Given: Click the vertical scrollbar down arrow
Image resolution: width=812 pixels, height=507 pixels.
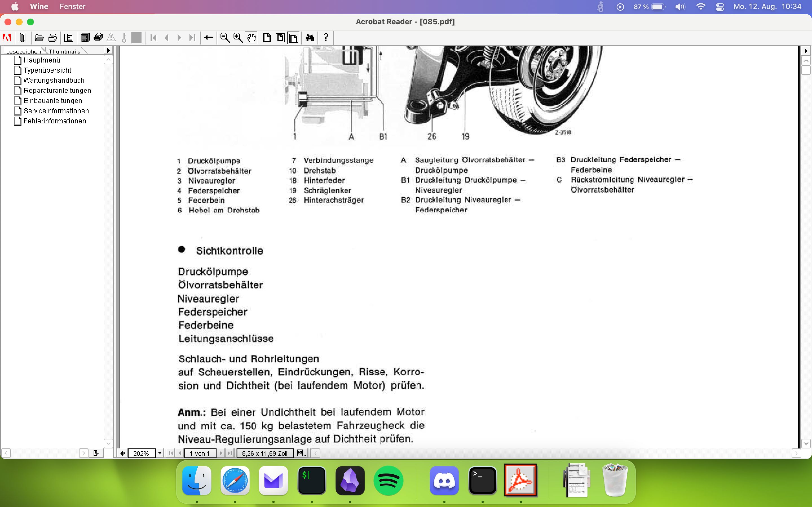Looking at the screenshot, I should pos(806,443).
